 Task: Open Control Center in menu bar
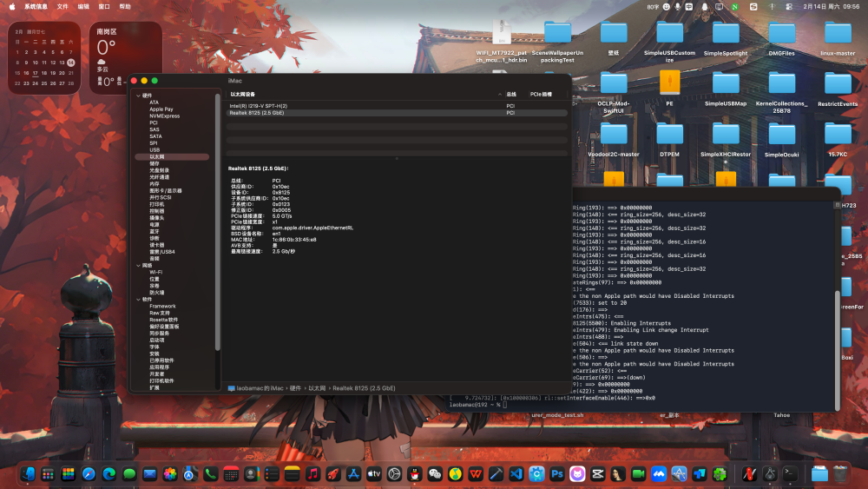pos(789,7)
